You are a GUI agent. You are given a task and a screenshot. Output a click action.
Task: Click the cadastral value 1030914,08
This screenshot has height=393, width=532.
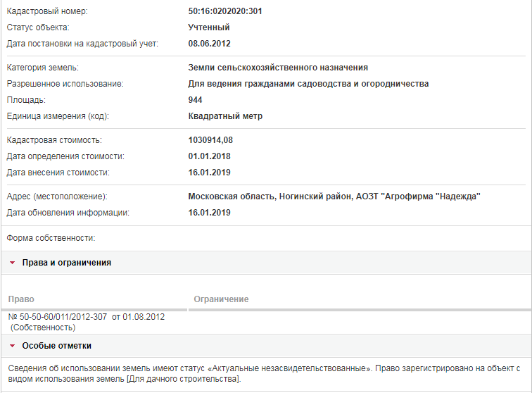(x=210, y=140)
